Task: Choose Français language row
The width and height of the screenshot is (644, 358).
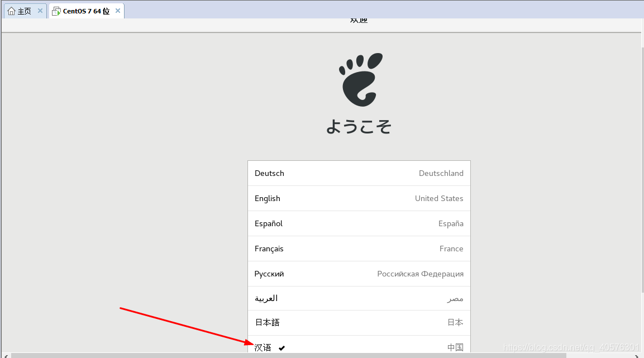Action: click(359, 249)
